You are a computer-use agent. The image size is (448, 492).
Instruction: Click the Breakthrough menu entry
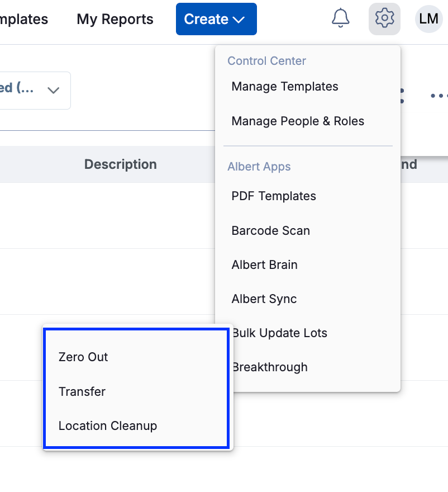pos(270,367)
